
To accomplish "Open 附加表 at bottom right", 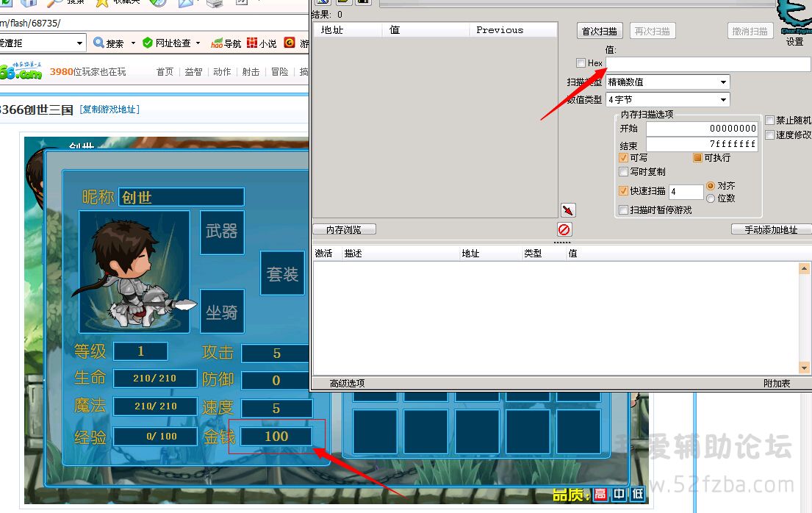I will coord(776,383).
